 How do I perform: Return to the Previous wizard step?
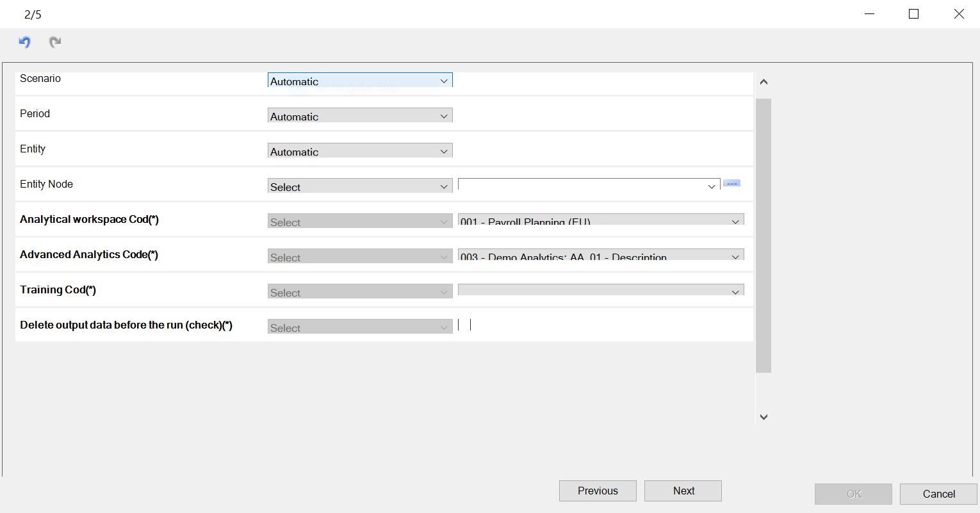[x=598, y=491]
